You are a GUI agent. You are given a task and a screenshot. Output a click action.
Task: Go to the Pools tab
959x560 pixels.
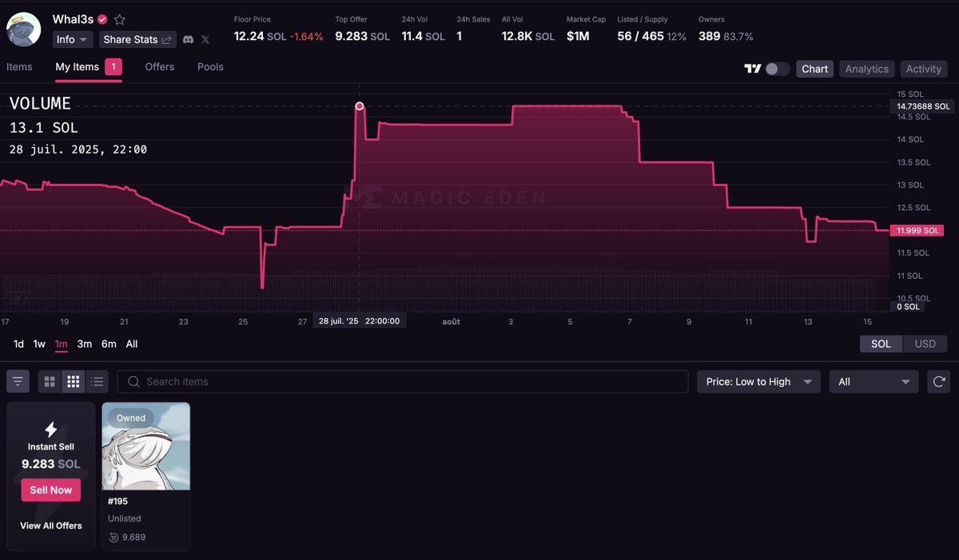(210, 67)
